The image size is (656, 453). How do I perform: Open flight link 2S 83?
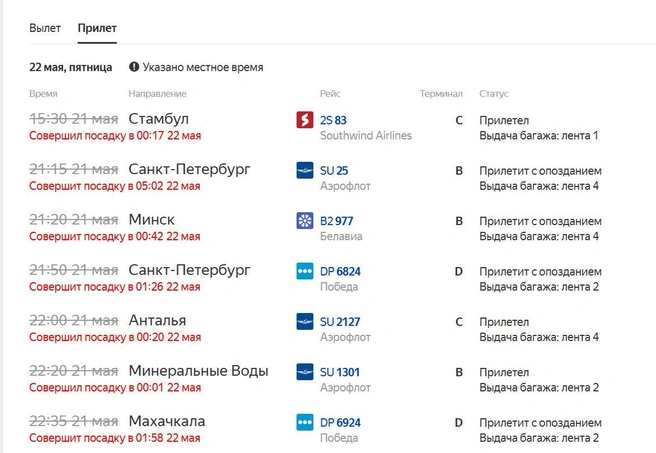[333, 120]
